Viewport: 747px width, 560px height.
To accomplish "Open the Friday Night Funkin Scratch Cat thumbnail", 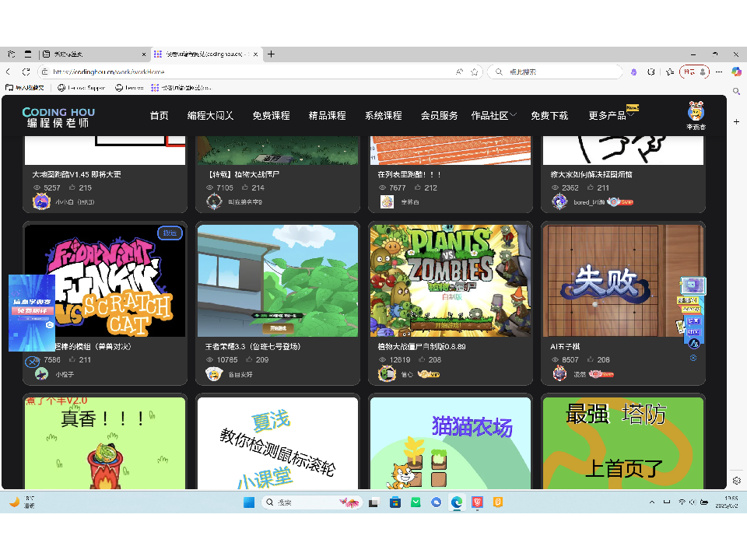I will point(105,281).
